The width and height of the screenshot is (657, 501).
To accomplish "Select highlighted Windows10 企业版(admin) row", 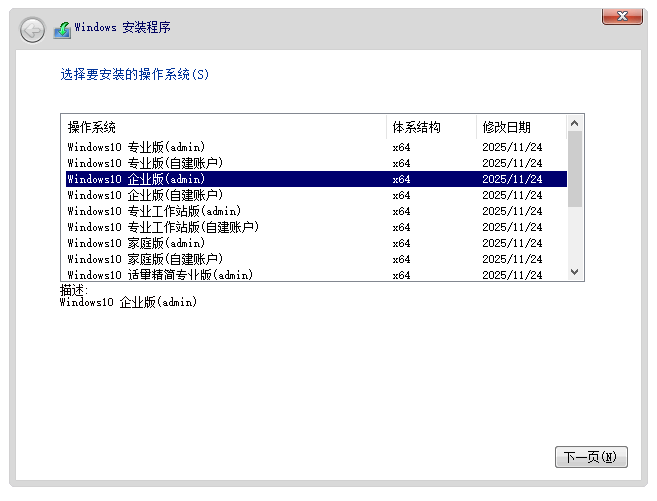I will (x=316, y=179).
